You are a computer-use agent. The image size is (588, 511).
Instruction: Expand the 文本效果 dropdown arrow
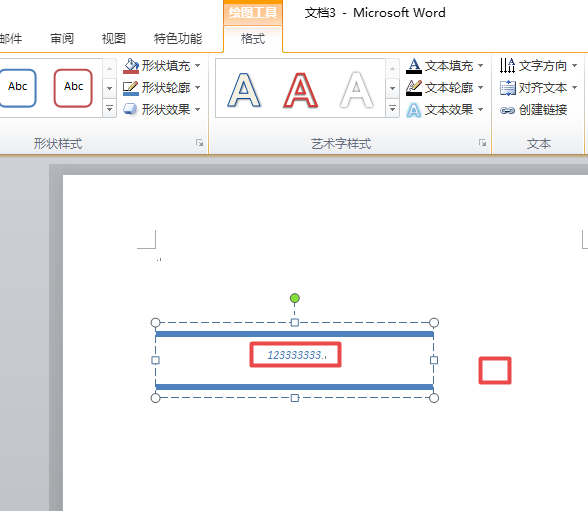[x=480, y=110]
